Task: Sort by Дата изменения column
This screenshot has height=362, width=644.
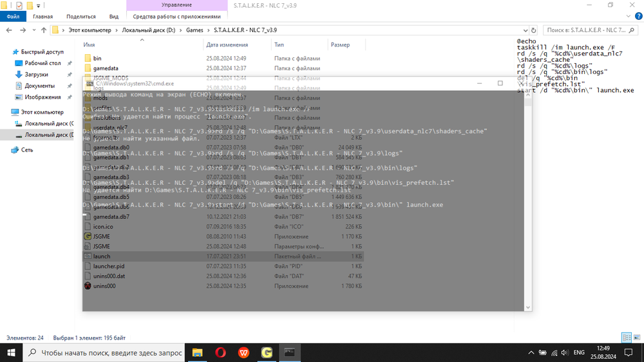Action: pyautogui.click(x=227, y=45)
